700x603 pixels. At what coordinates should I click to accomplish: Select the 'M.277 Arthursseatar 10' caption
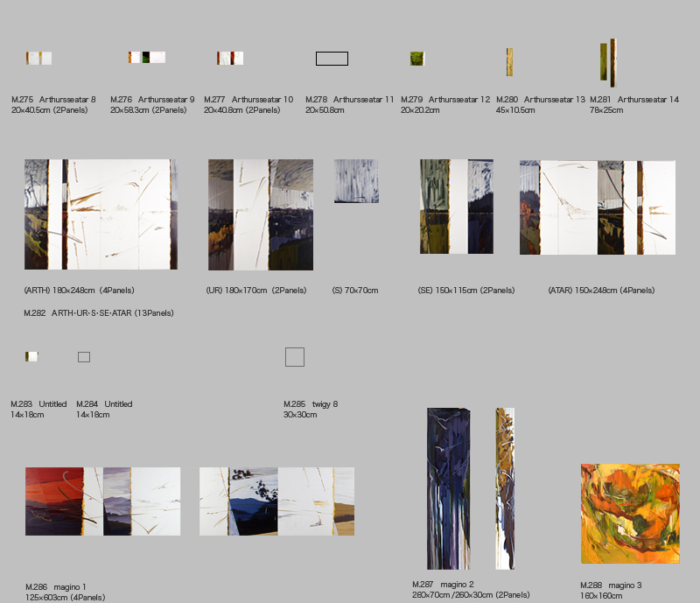click(248, 100)
